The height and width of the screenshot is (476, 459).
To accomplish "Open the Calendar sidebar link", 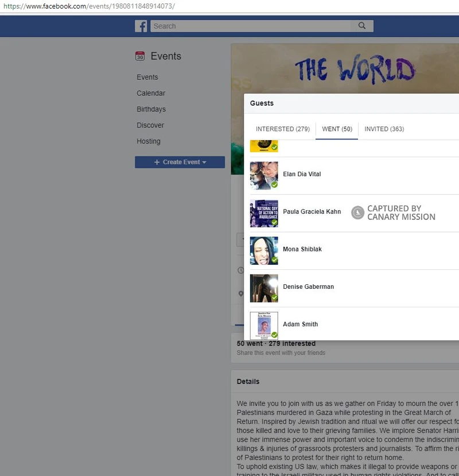I will (151, 93).
